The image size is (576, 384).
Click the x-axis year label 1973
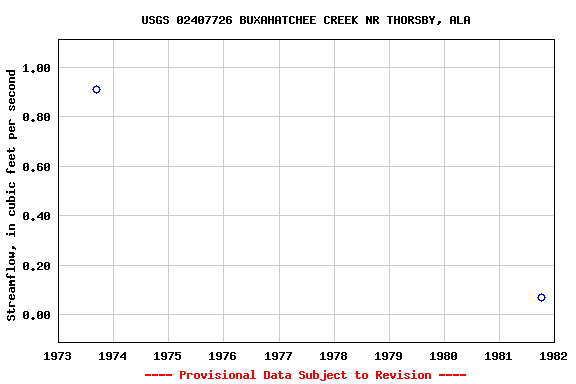(57, 356)
